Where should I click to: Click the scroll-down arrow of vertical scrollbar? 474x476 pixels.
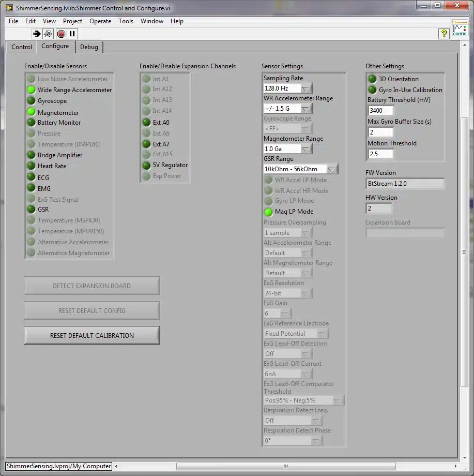[464, 458]
